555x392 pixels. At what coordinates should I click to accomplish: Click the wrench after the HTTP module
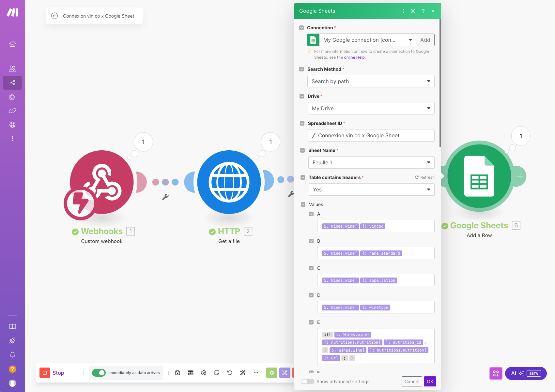(291, 194)
